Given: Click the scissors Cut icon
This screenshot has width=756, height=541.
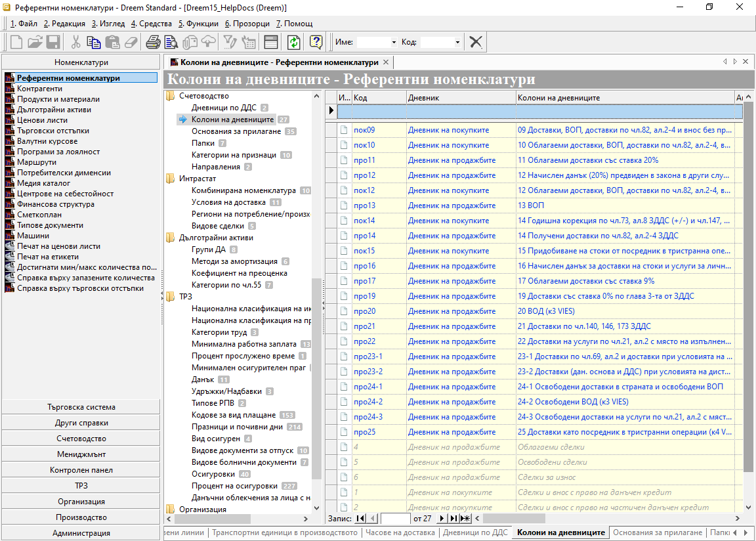Looking at the screenshot, I should 76,42.
